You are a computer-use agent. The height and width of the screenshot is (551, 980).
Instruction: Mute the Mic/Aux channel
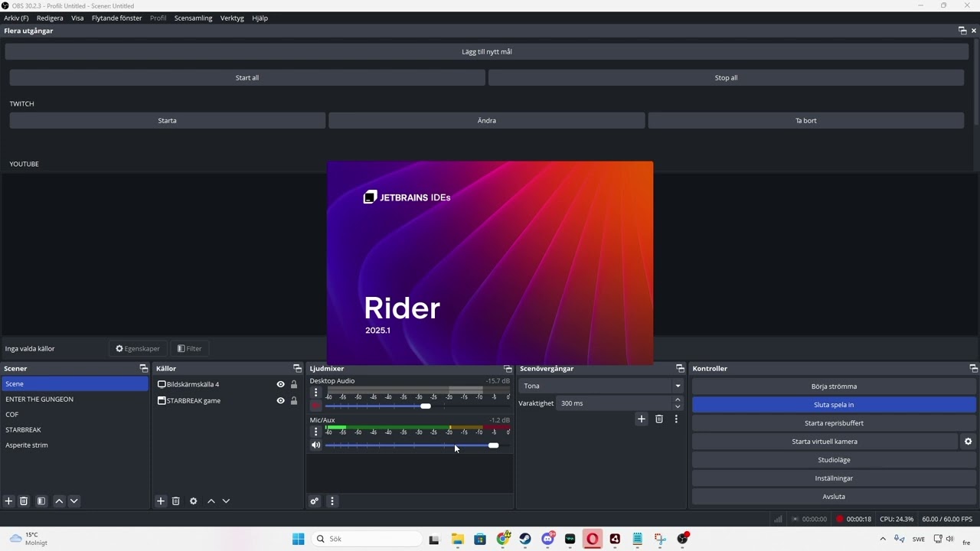click(x=315, y=445)
